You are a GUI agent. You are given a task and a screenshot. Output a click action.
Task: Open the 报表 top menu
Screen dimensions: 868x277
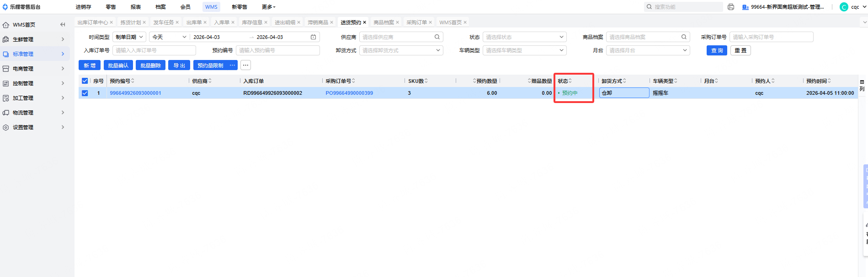[136, 7]
